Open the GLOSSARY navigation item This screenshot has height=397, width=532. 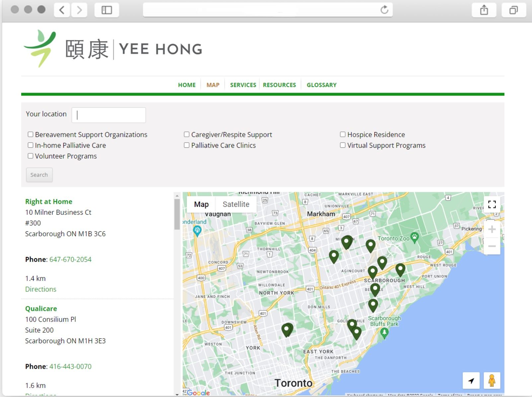click(x=322, y=85)
